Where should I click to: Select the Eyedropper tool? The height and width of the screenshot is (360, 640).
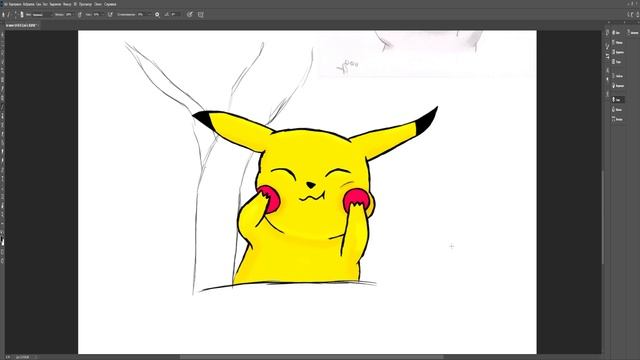point(2,88)
